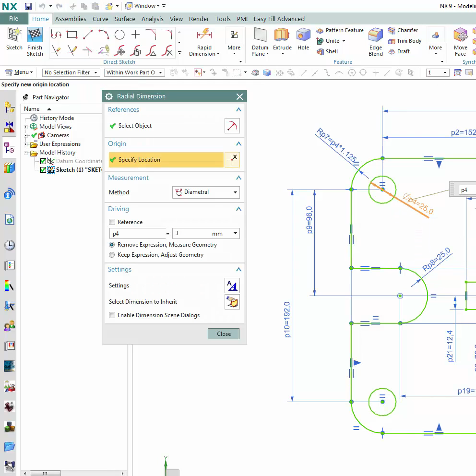
Task: Switch to the Assemblies ribbon tab
Action: [71, 19]
